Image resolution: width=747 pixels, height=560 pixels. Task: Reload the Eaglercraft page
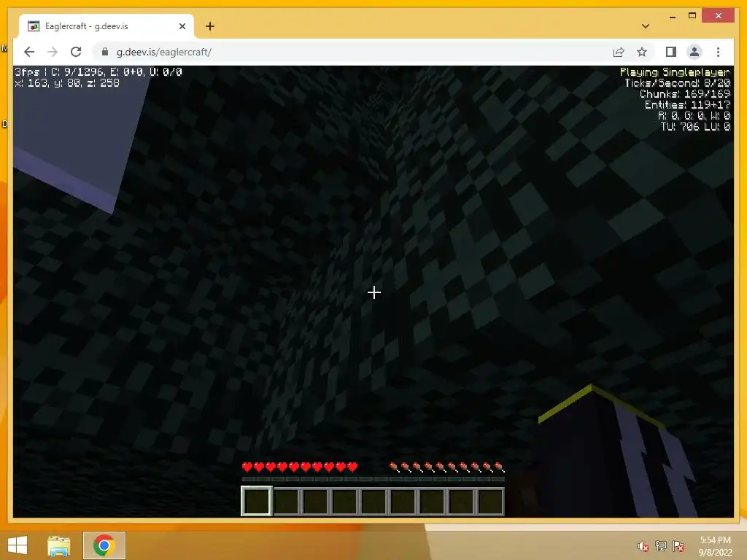(76, 52)
